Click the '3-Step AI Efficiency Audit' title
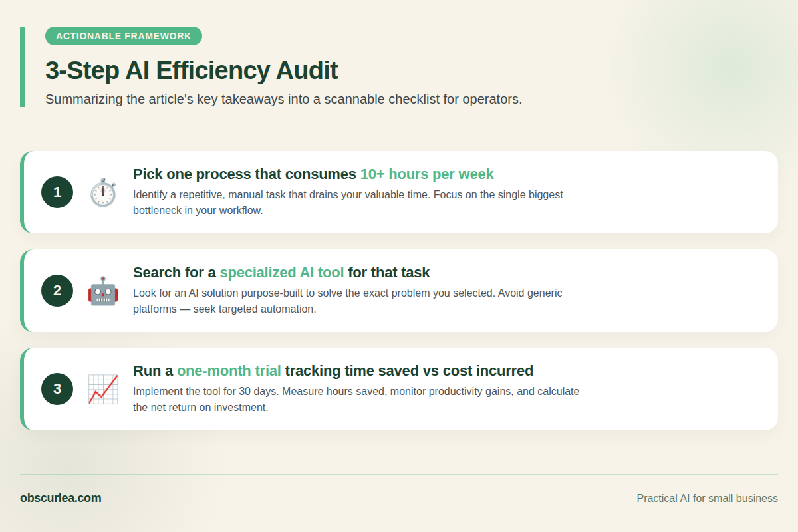 click(x=192, y=70)
